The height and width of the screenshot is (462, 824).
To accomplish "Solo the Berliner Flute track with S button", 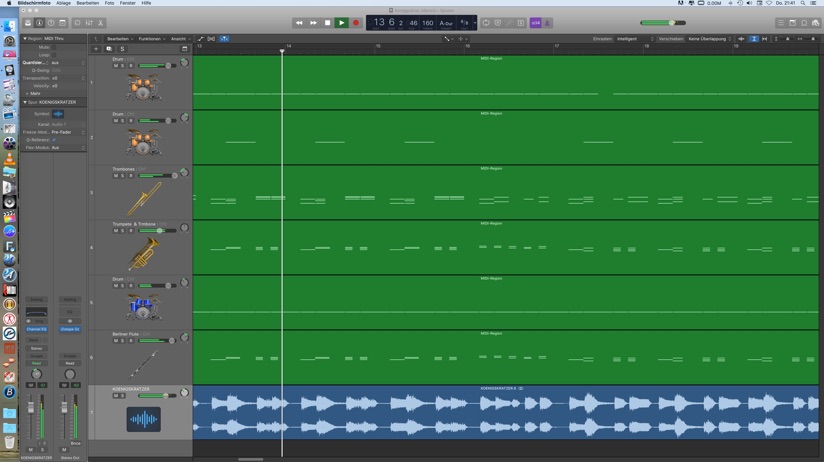I will coord(122,341).
